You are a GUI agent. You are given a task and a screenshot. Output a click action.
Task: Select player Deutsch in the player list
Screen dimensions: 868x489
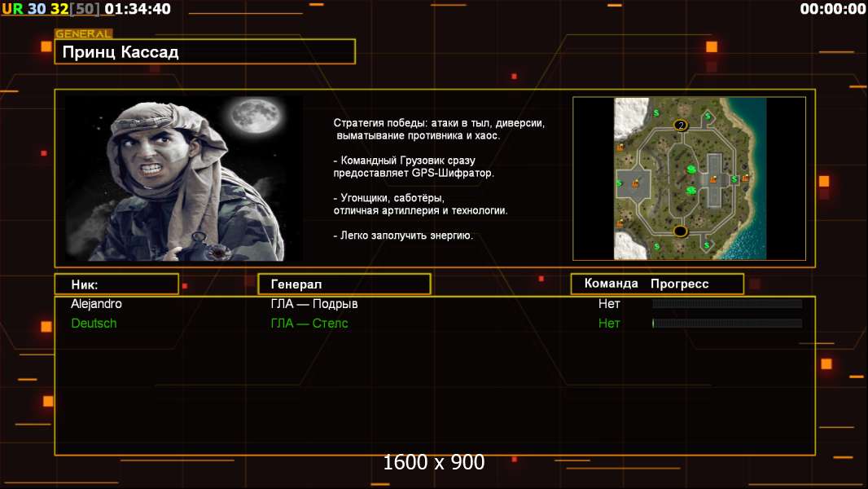pyautogui.click(x=94, y=324)
